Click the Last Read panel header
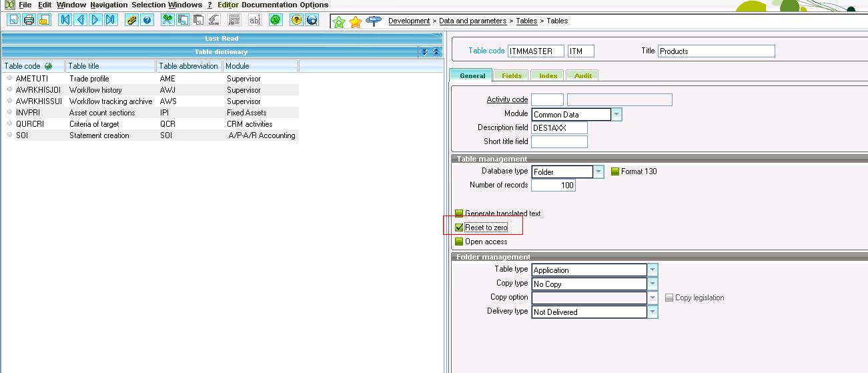Image resolution: width=868 pixels, height=373 pixels. (x=222, y=39)
